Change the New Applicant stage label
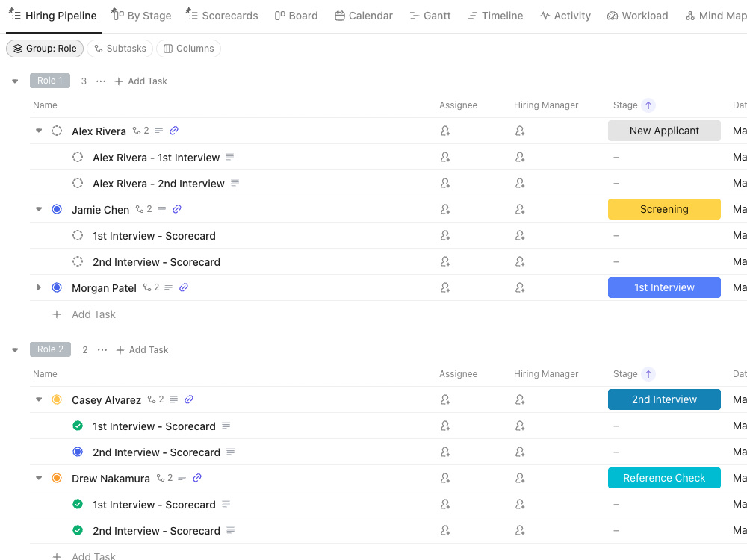This screenshot has width=747, height=560. coord(664,131)
